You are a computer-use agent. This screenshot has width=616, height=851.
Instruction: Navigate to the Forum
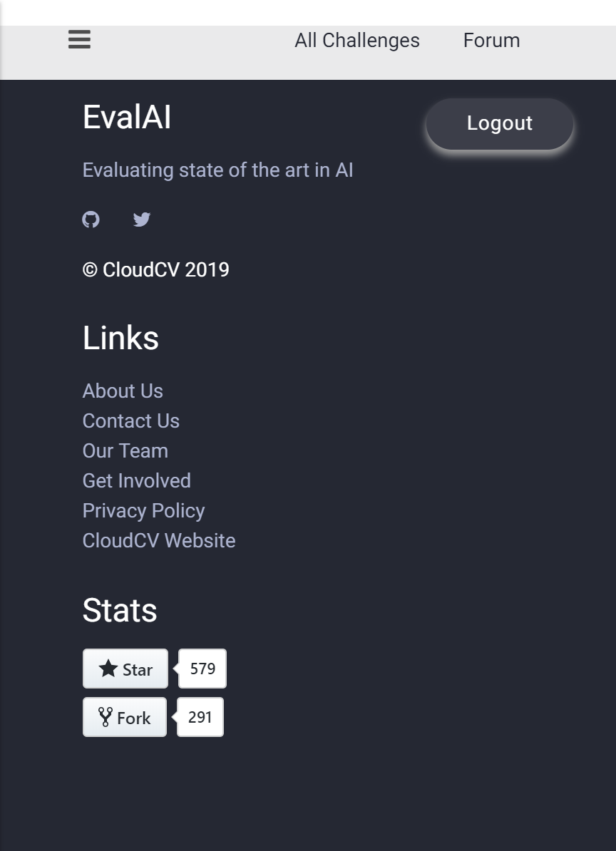click(x=491, y=40)
